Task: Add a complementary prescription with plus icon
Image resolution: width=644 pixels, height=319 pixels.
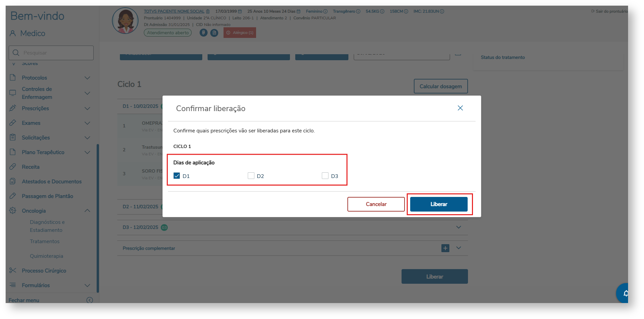Action: 445,248
